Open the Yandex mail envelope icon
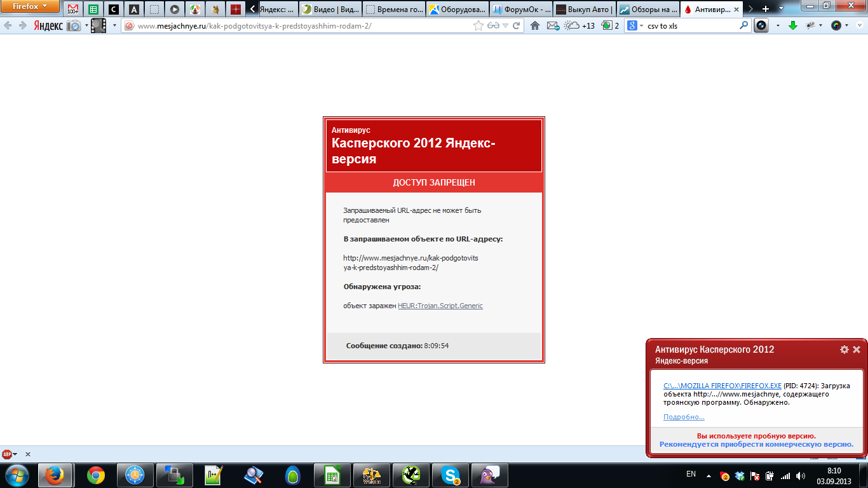The image size is (868, 488). 553,26
